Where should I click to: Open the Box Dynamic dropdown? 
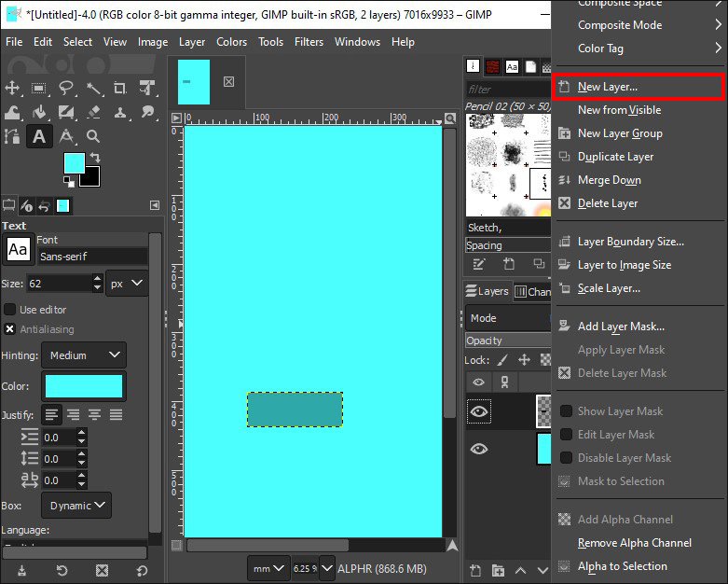click(x=76, y=506)
